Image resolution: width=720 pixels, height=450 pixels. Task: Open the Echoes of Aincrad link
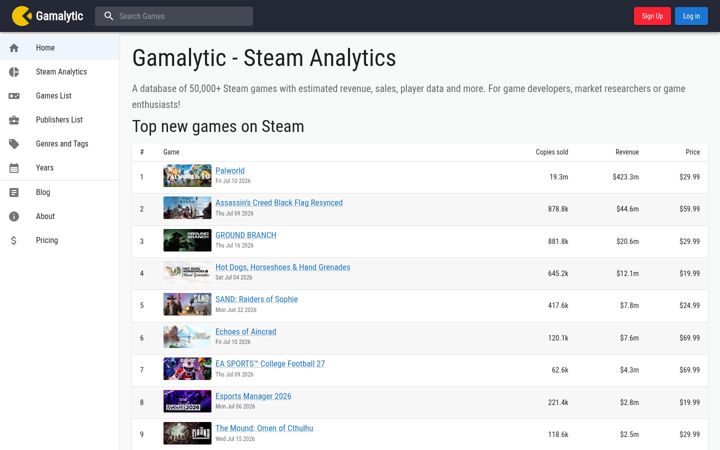pyautogui.click(x=246, y=332)
